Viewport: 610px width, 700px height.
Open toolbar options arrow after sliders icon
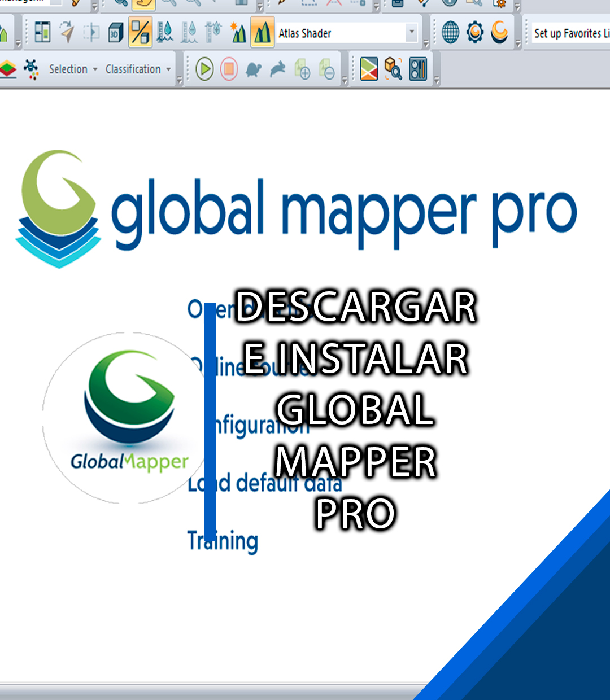coord(436,81)
